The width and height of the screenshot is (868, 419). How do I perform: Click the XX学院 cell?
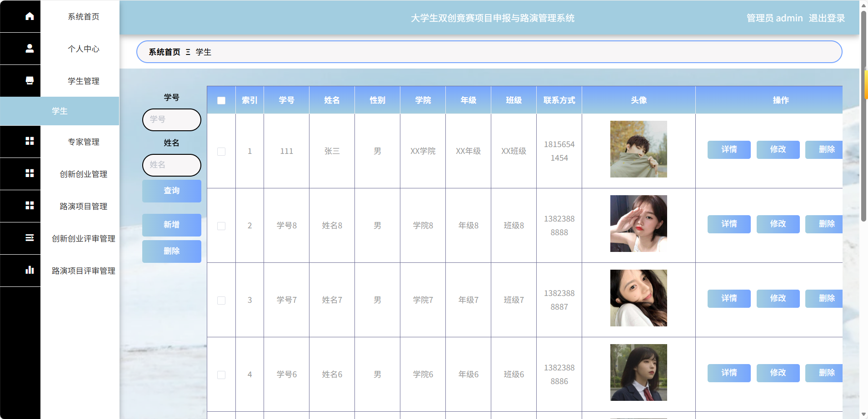[423, 151]
